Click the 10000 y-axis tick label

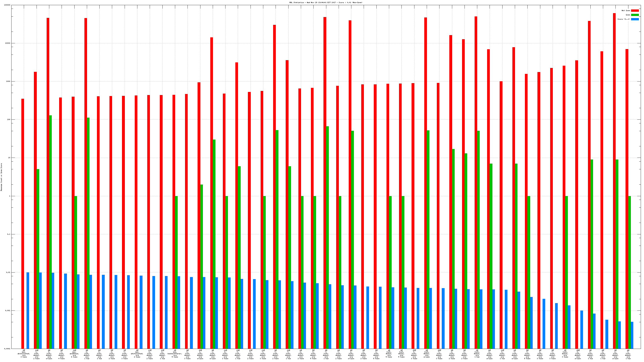[x=8, y=43]
